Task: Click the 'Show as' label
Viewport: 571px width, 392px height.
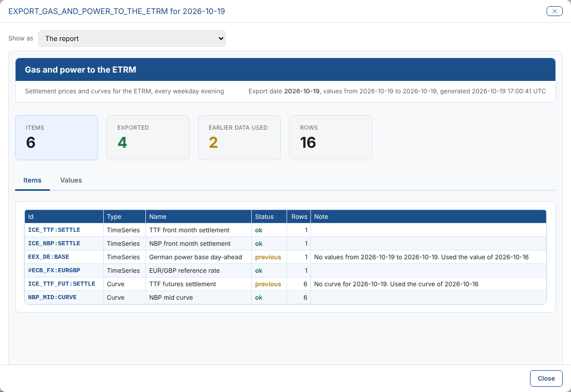Action: [21, 38]
